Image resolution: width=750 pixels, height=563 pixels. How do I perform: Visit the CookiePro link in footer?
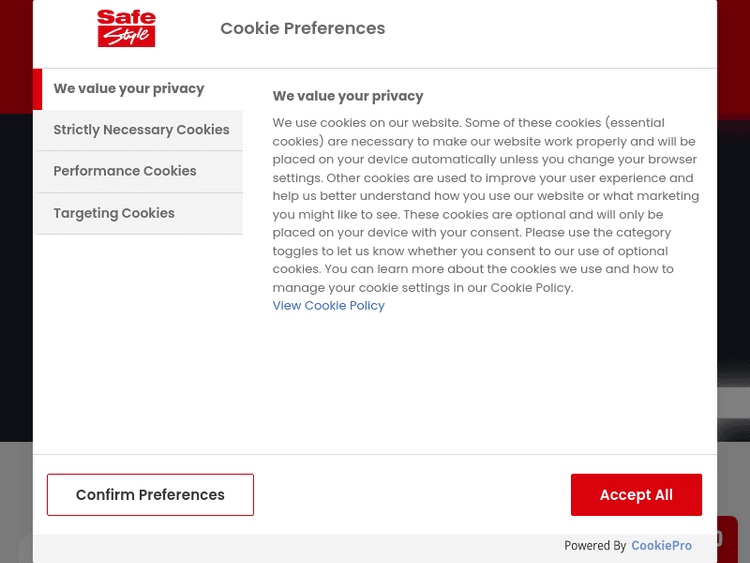[x=661, y=546]
